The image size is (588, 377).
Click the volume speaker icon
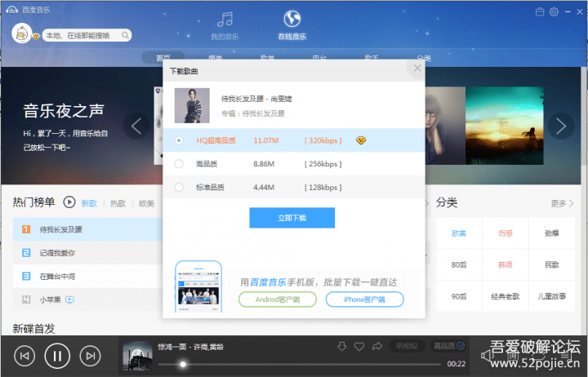[x=487, y=355]
